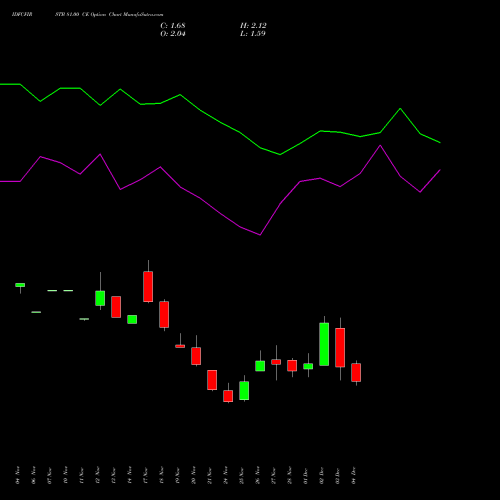This screenshot has width=500, height=500.
Task: Select the 01 Dec date label
Action: [x=306, y=475]
